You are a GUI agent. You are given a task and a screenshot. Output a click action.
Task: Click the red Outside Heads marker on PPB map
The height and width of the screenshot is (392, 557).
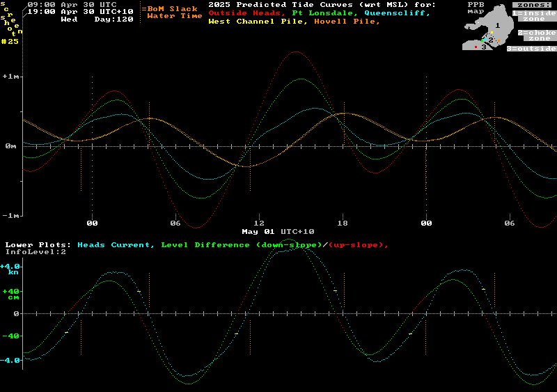tap(476, 47)
